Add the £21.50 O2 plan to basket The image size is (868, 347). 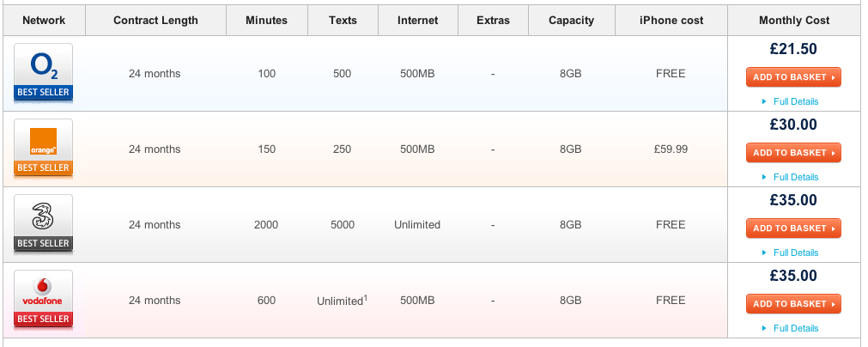point(793,77)
